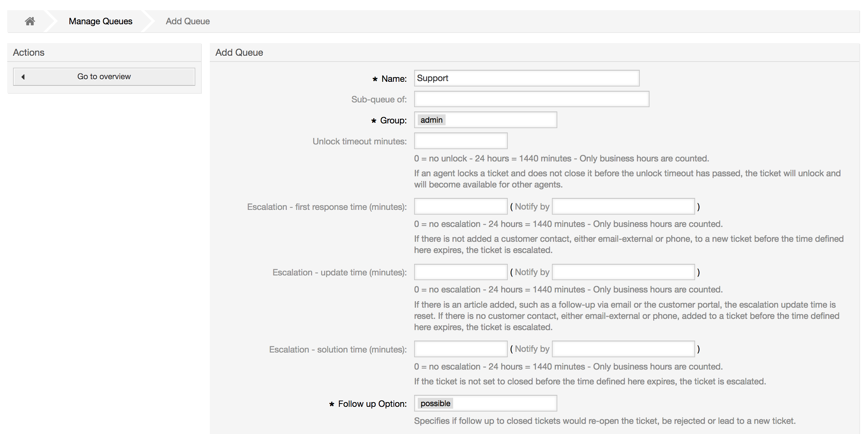
Task: Toggle Escalation solution time notify by field
Action: [624, 349]
